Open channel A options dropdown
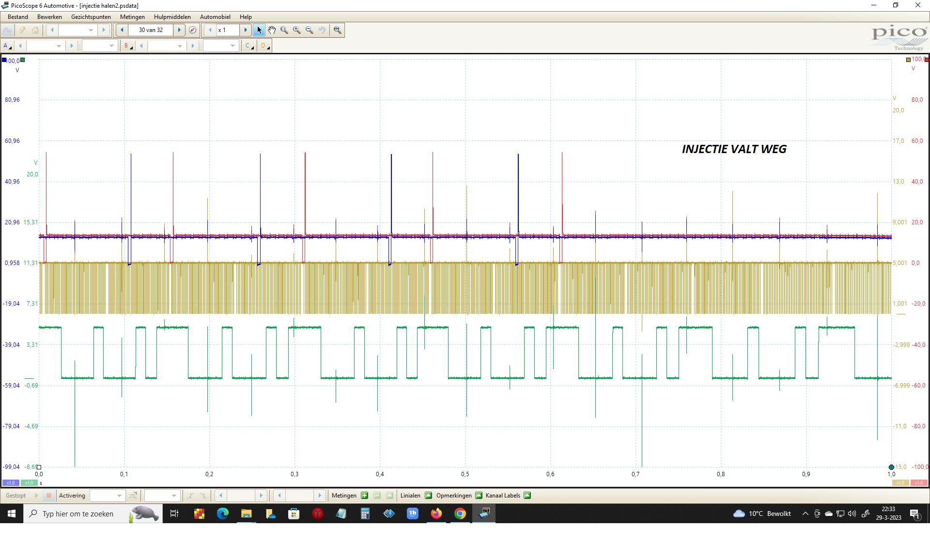Viewport: 930px width, 560px height. click(x=7, y=46)
